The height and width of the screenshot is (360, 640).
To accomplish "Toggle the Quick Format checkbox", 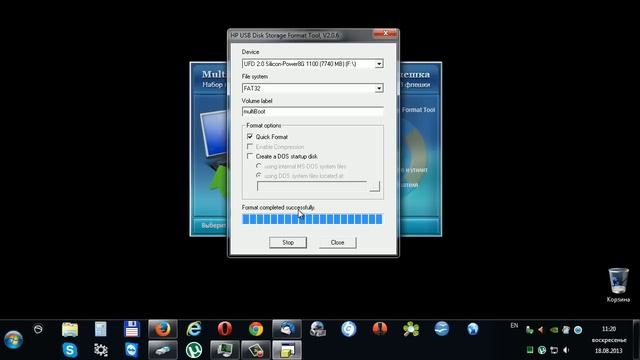I will 250,136.
